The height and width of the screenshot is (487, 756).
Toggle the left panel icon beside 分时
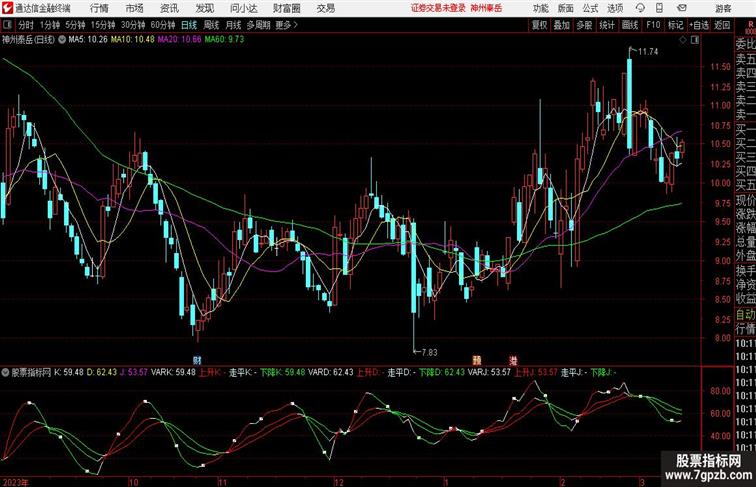click(7, 25)
